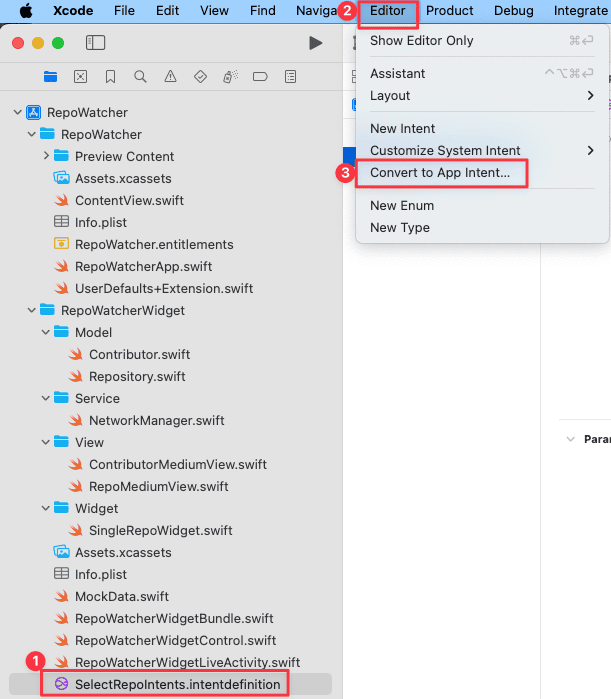This screenshot has height=699, width=611.
Task: Open the Xcode application menu
Action: pyautogui.click(x=73, y=11)
